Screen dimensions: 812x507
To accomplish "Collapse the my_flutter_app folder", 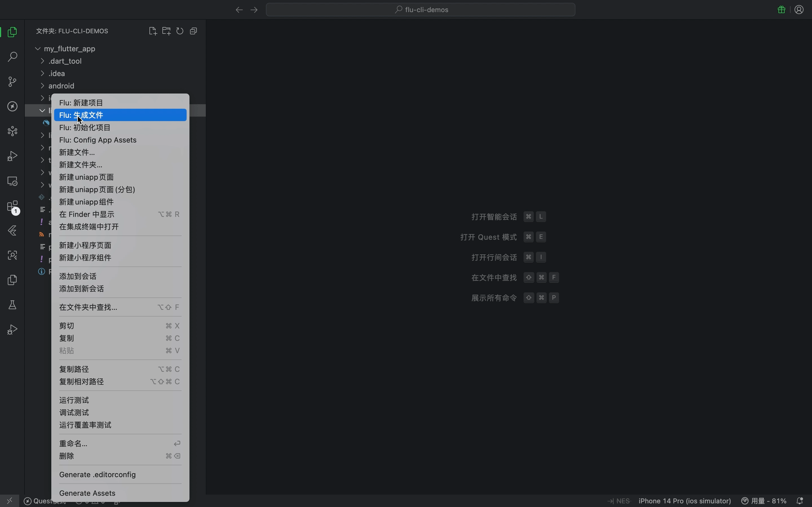I will 37,49.
